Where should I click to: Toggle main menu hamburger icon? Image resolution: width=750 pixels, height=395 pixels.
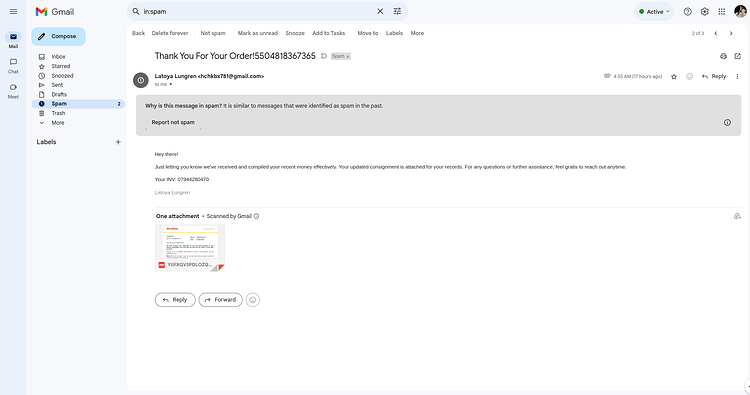(x=13, y=11)
